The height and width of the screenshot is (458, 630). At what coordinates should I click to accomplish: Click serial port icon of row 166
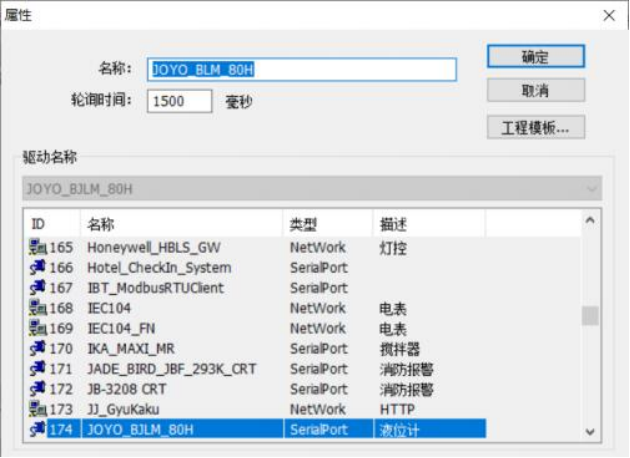[x=38, y=268]
